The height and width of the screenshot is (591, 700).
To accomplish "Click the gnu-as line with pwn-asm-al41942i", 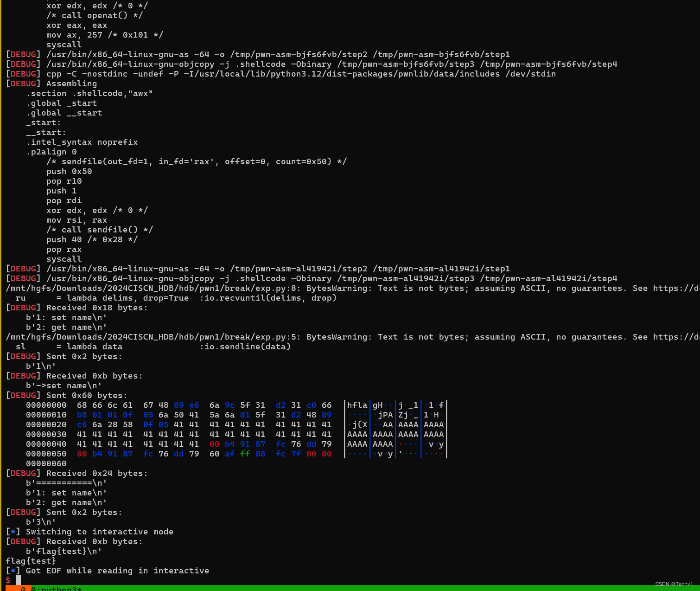I will pos(258,269).
